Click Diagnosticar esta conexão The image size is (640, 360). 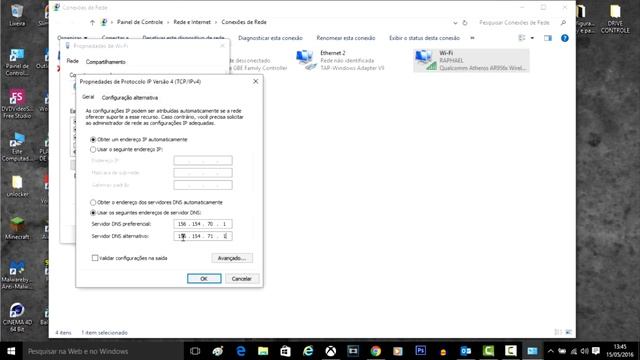270,38
